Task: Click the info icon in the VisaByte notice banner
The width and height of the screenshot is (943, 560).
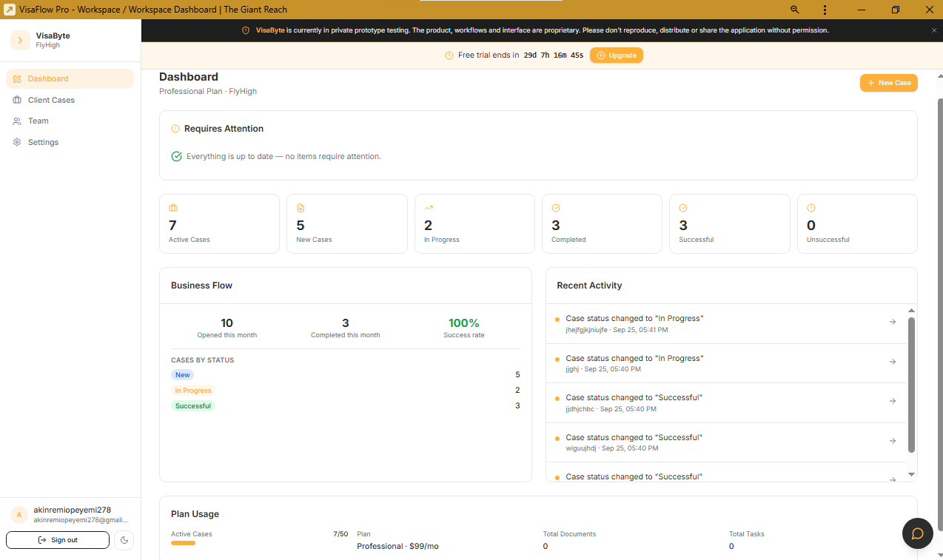Action: click(x=246, y=30)
